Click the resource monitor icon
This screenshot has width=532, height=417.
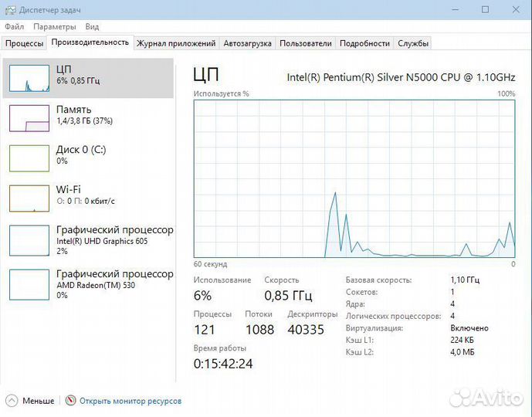pyautogui.click(x=70, y=401)
